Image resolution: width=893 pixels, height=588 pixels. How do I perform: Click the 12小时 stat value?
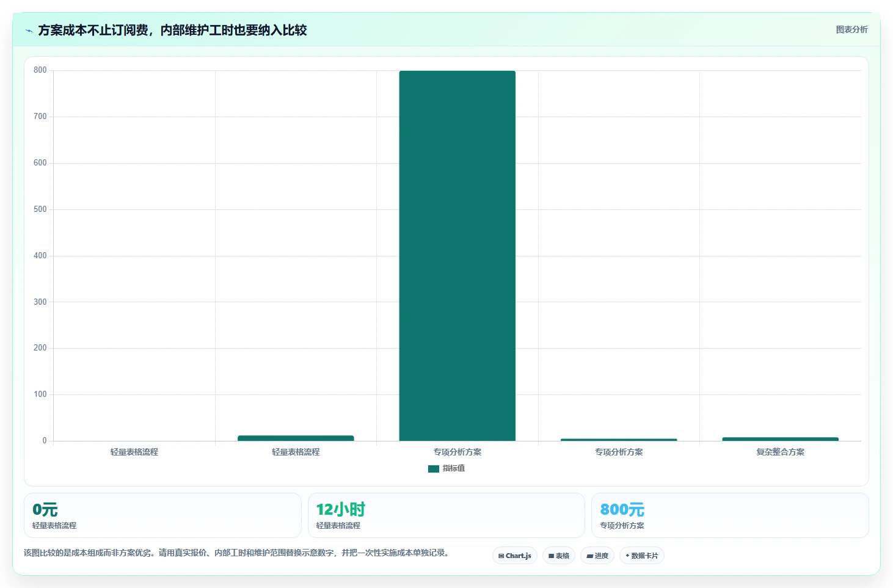(341, 509)
